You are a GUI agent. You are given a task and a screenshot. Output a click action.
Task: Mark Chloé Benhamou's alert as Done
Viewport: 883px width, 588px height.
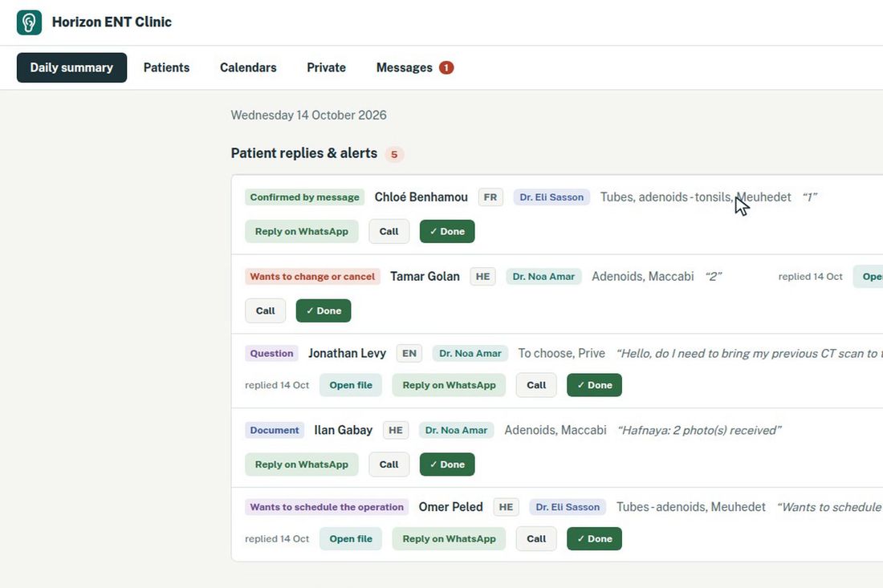click(x=447, y=231)
